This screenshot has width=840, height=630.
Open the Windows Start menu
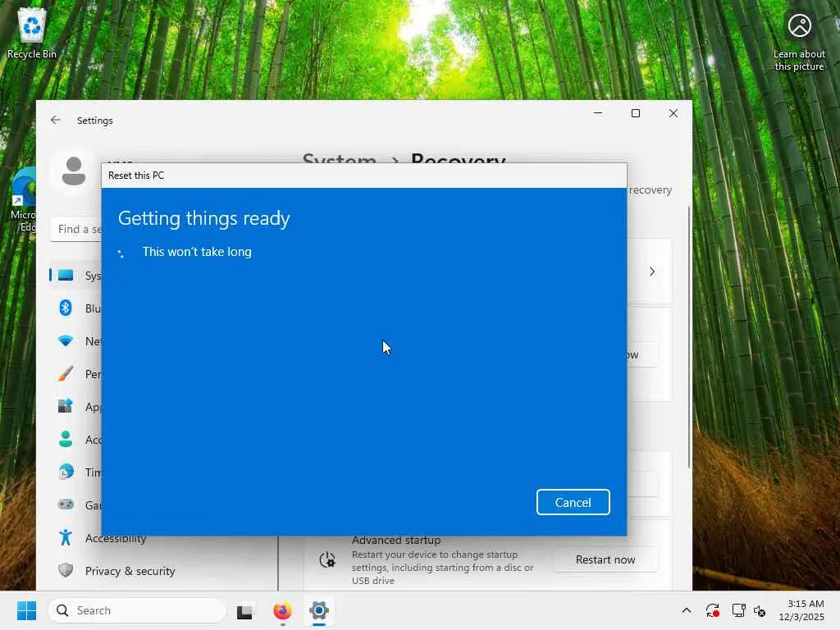(26, 610)
